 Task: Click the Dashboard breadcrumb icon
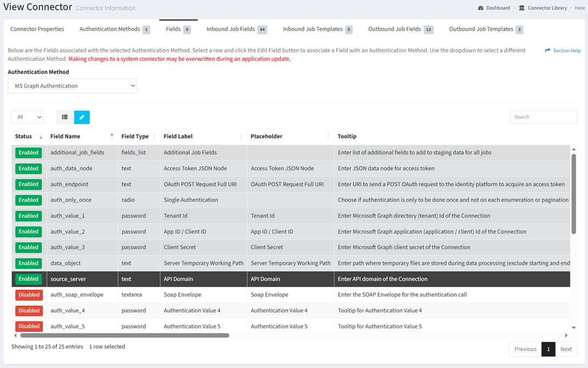[x=480, y=8]
